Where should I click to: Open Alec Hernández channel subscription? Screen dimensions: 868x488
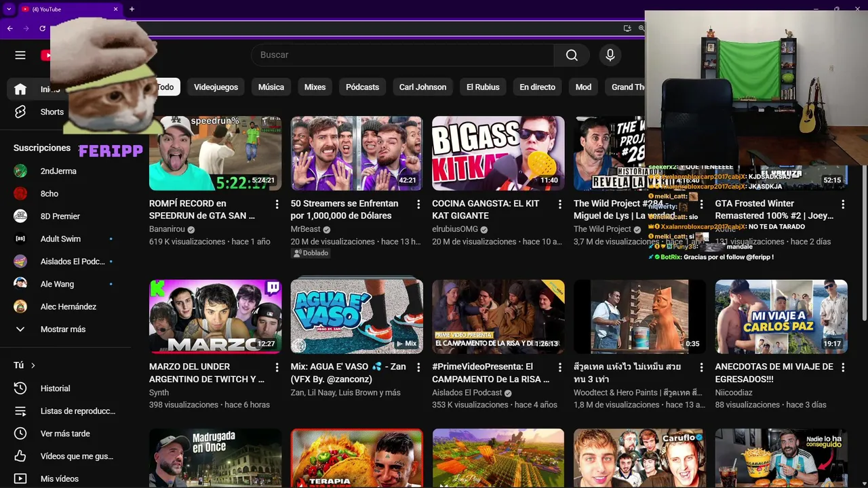point(68,306)
